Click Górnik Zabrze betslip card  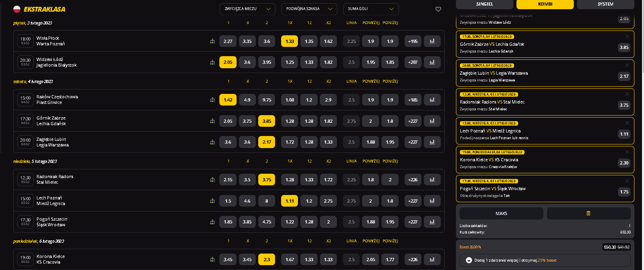pyautogui.click(x=545, y=44)
